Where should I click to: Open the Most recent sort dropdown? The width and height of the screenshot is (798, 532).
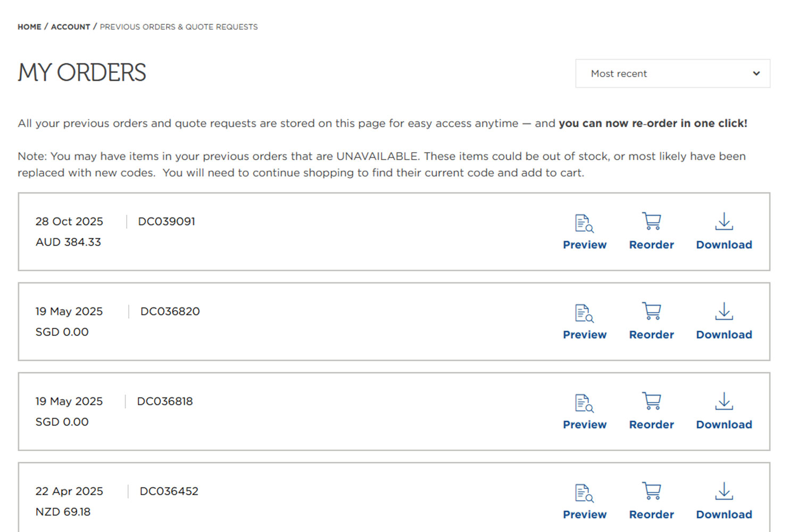(672, 73)
